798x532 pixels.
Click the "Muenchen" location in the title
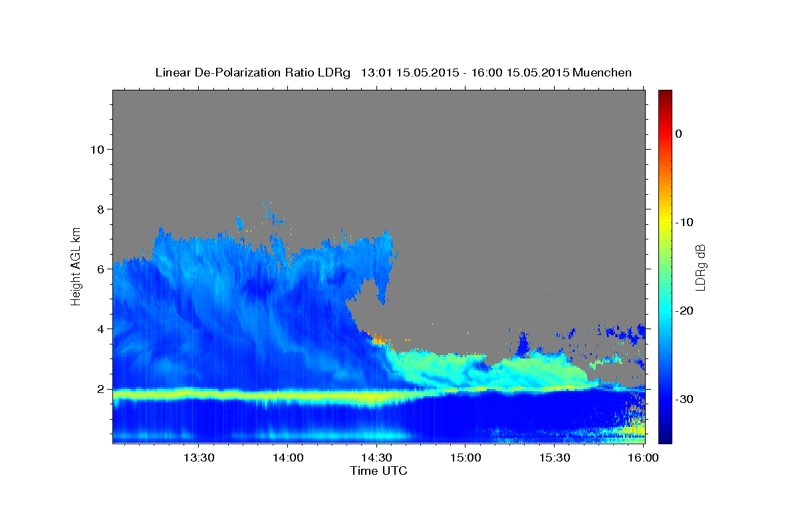pos(602,72)
